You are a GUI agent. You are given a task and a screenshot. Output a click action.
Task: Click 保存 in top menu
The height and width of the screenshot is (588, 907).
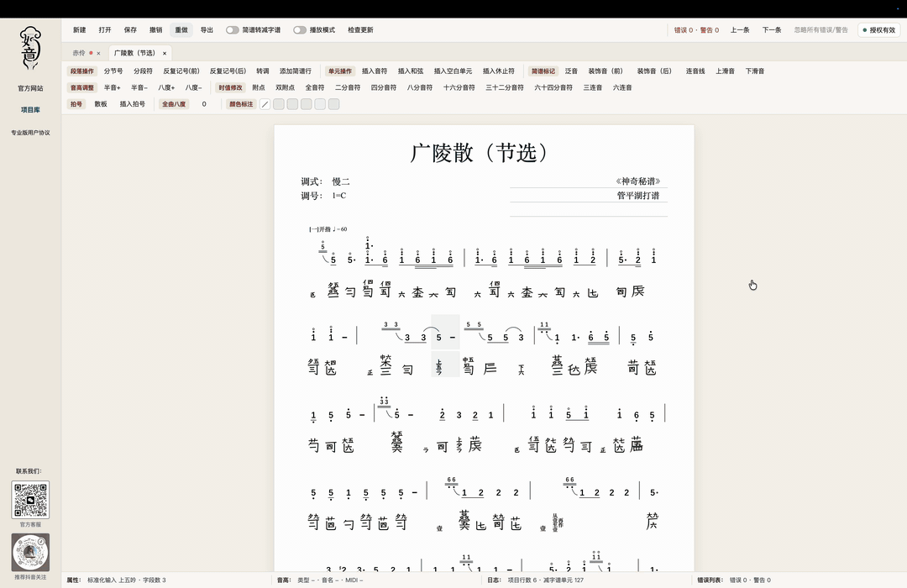(130, 30)
